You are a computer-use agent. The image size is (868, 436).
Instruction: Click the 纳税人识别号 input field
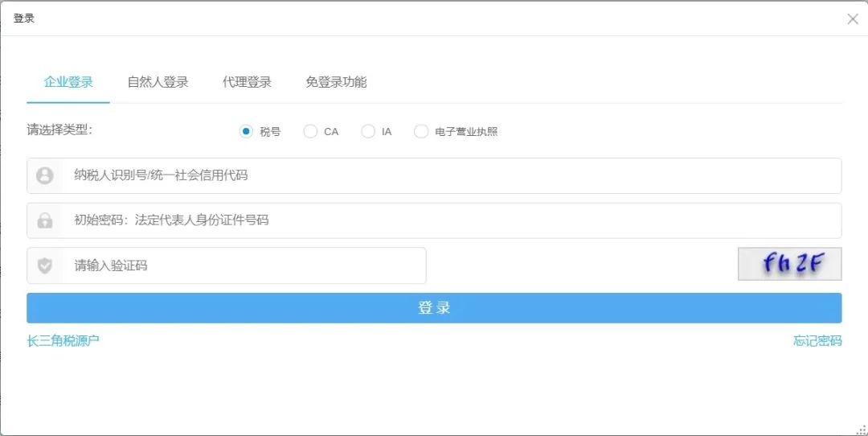coord(434,175)
